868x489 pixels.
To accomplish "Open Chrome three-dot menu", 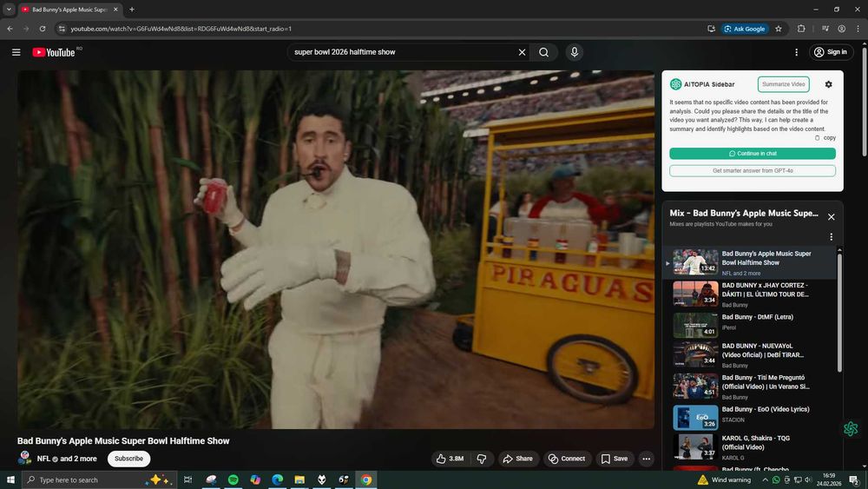I will pyautogui.click(x=858, y=29).
